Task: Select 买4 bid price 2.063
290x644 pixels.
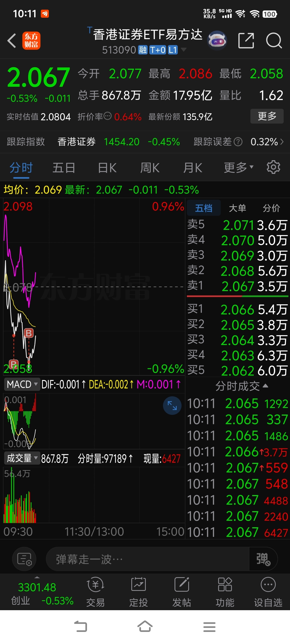Action: pos(237,356)
